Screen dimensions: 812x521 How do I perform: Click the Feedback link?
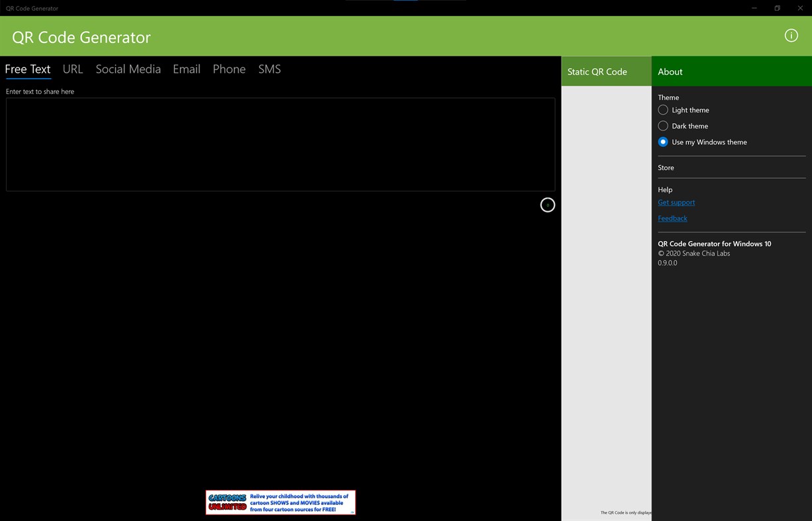click(672, 218)
